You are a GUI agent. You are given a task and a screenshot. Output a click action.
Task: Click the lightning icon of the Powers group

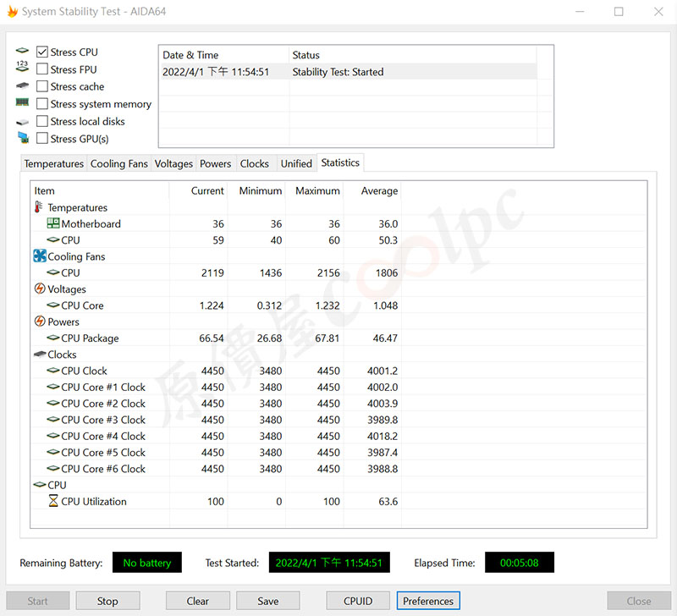click(40, 322)
